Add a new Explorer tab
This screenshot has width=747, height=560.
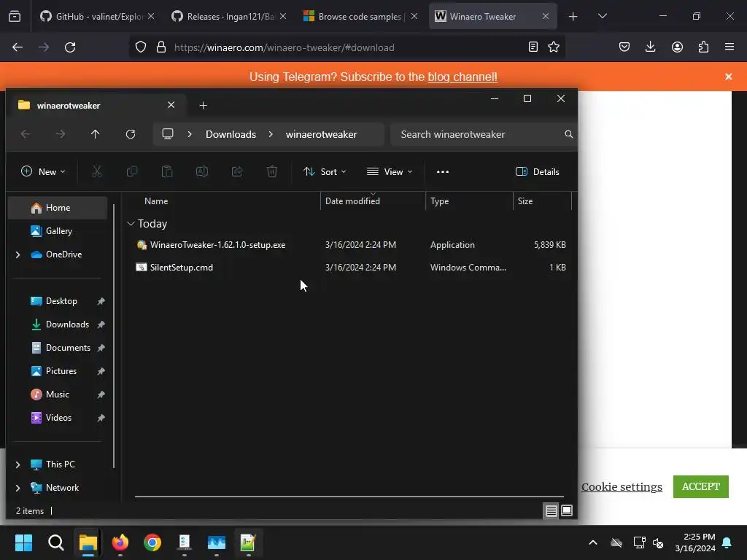[203, 105]
